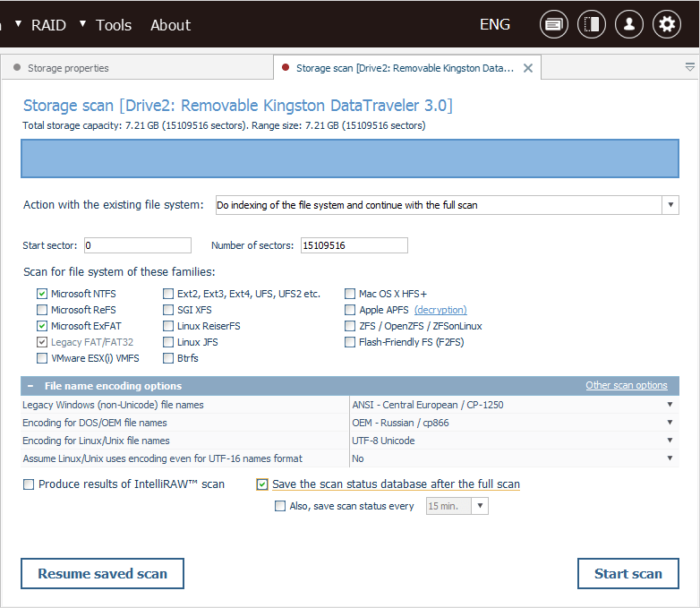The height and width of the screenshot is (608, 700).
Task: Uncheck Microsoft NTFS file system
Action: (42, 294)
